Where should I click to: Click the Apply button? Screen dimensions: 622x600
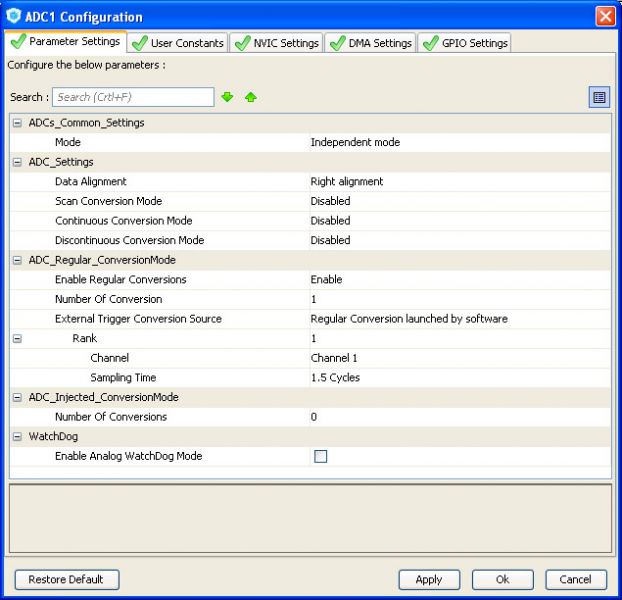[429, 579]
